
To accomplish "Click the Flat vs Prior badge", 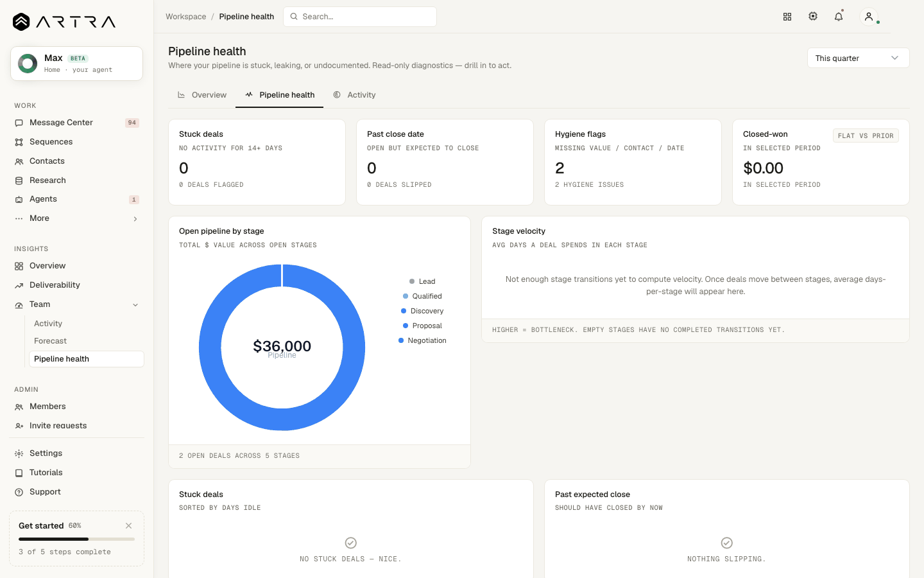I will [x=866, y=136].
